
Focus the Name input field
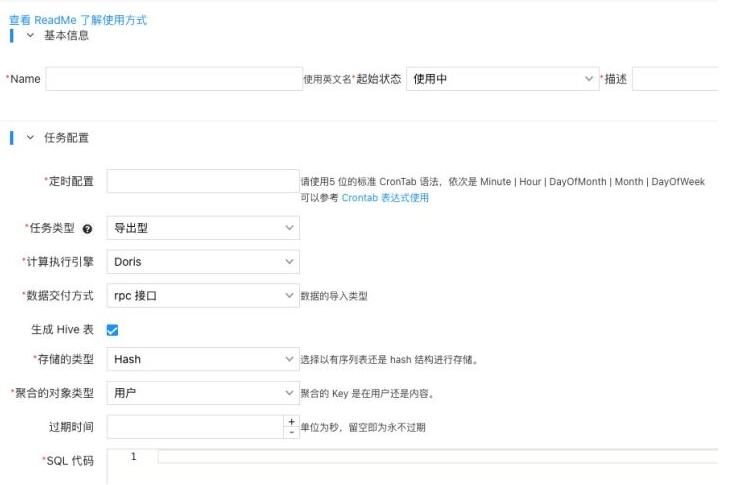pos(174,79)
